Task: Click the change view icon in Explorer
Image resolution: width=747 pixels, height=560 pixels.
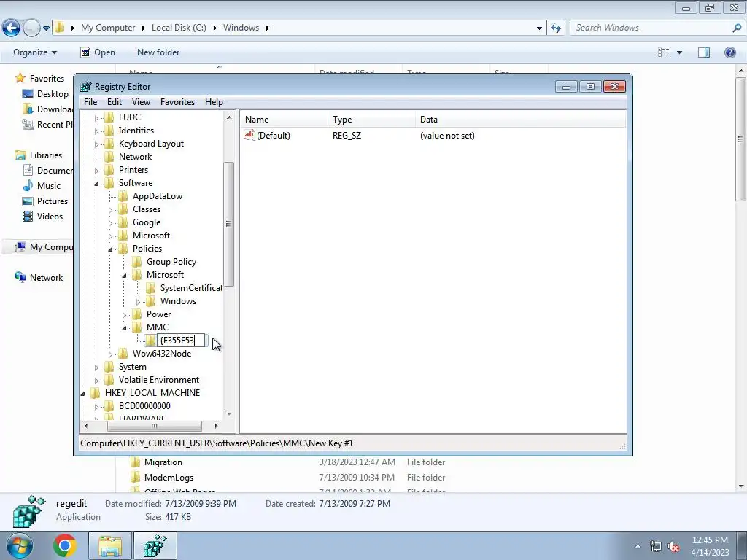Action: pos(664,52)
